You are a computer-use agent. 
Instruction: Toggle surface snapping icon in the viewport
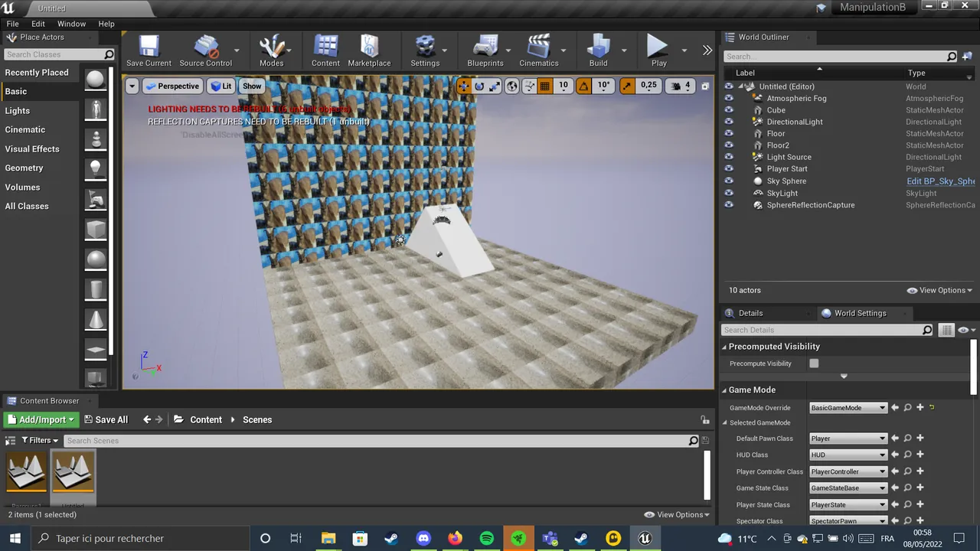pyautogui.click(x=529, y=86)
